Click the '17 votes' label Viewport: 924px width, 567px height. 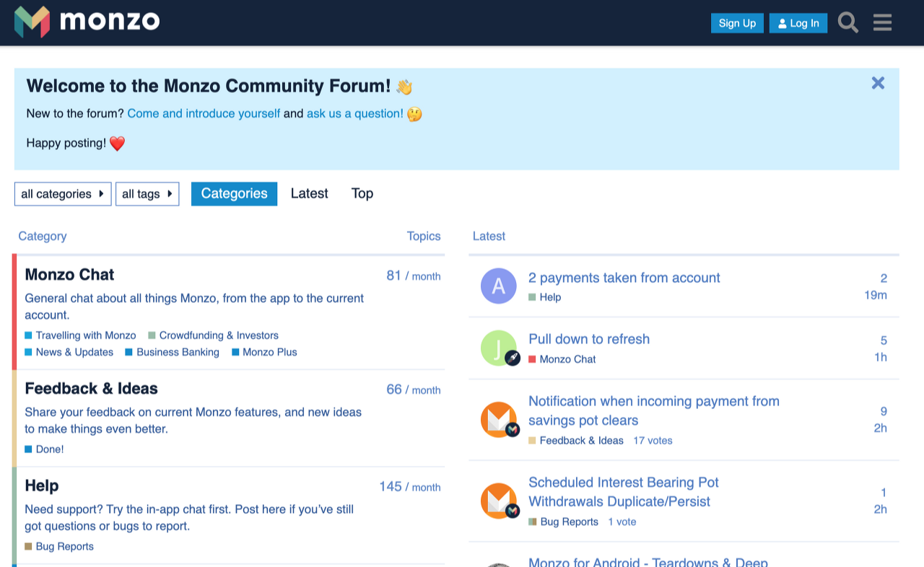coord(653,441)
